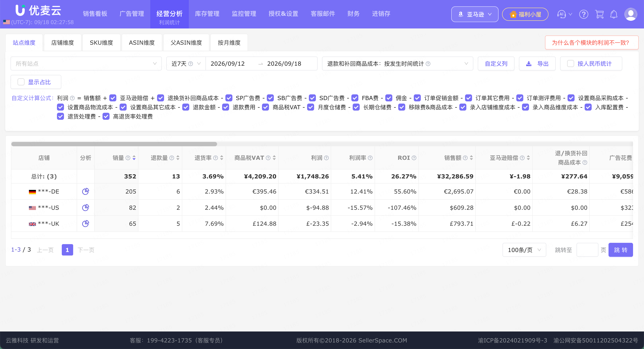Open 库存管理 menu

[x=207, y=14]
